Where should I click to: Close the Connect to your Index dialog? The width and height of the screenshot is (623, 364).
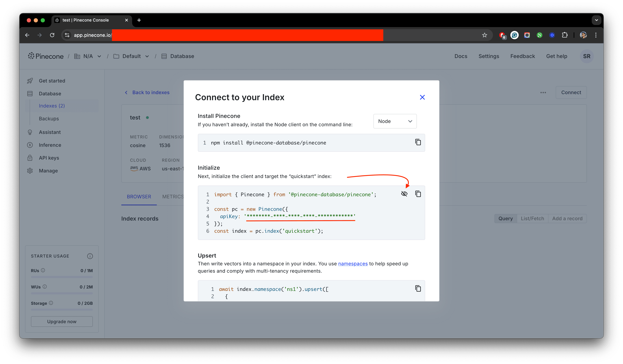click(422, 97)
